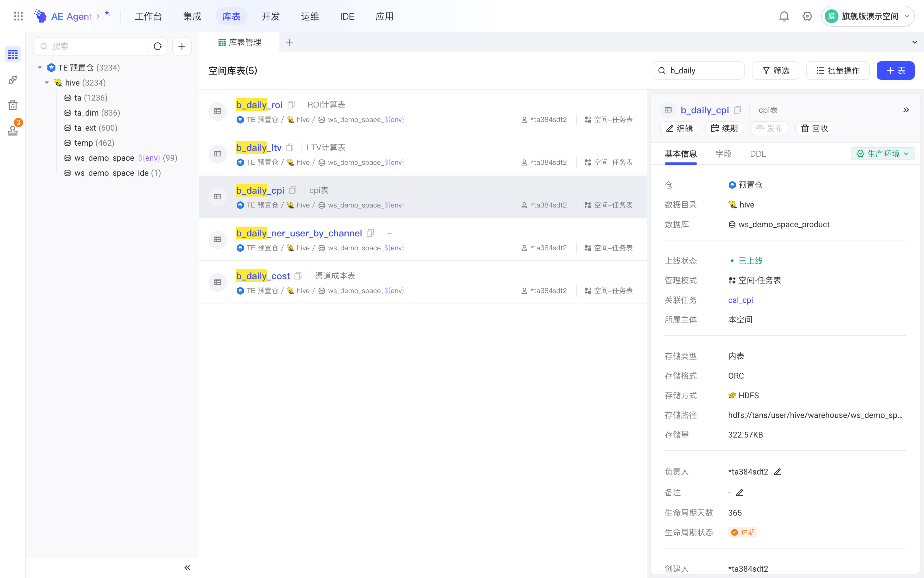Copy b_daily_cpi name in detail panel
The height and width of the screenshot is (578, 924).
[x=737, y=110]
